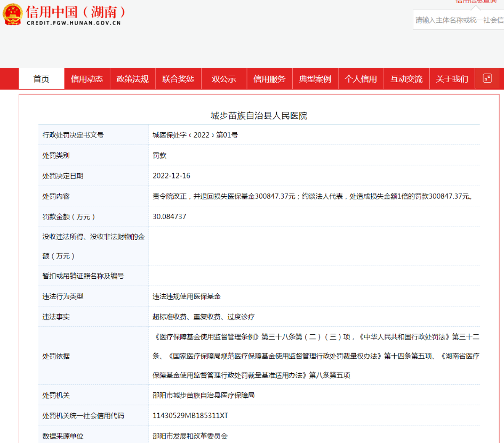Click the 信用信息查询 link at top right
Viewport: 504px width, 443px height.
point(476,2)
